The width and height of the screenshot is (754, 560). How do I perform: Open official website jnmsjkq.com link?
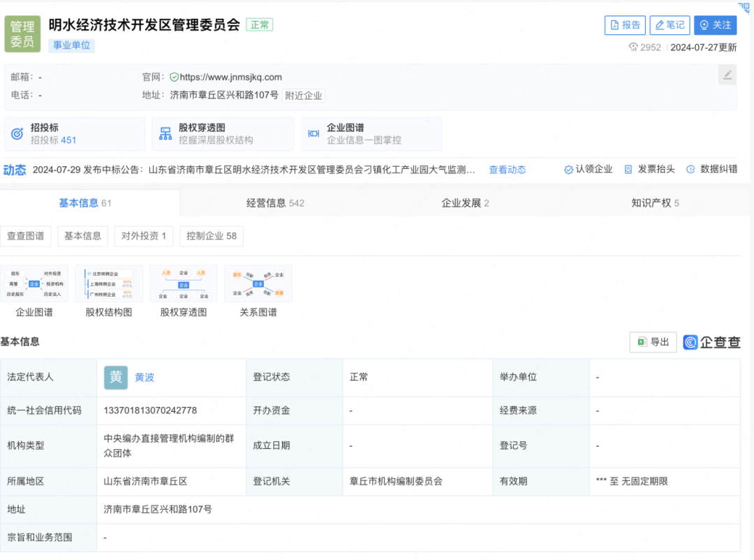pyautogui.click(x=230, y=78)
